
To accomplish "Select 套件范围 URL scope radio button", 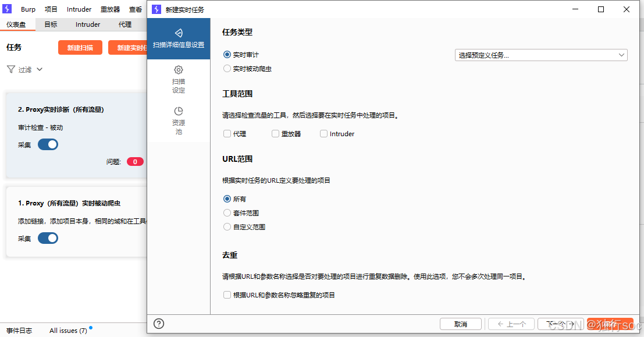I will (x=227, y=213).
